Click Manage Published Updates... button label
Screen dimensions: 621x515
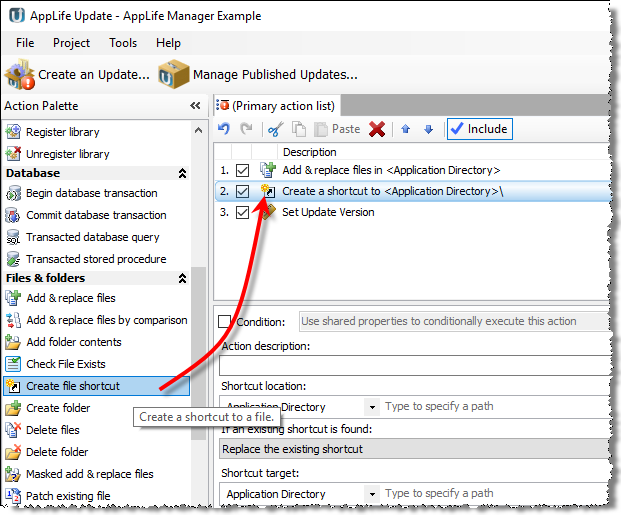(x=275, y=74)
